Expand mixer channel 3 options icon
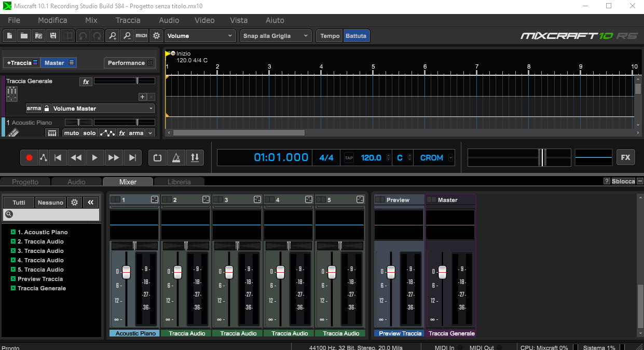Image resolution: width=644 pixels, height=350 pixels. (257, 199)
